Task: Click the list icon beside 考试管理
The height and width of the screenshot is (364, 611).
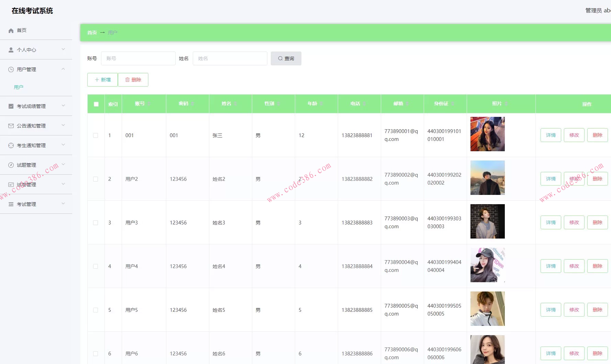Action: point(11,204)
